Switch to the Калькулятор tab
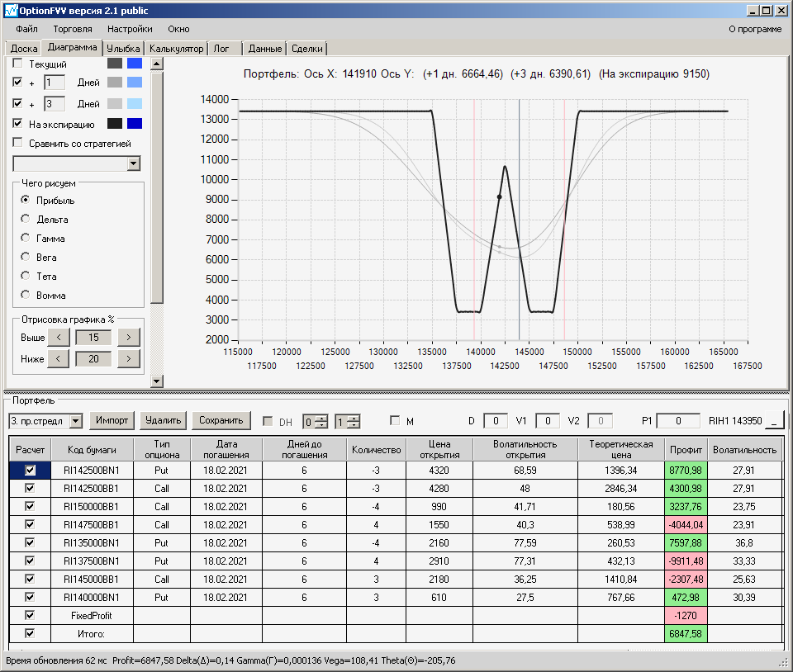Image resolution: width=793 pixels, height=672 pixels. coord(176,49)
